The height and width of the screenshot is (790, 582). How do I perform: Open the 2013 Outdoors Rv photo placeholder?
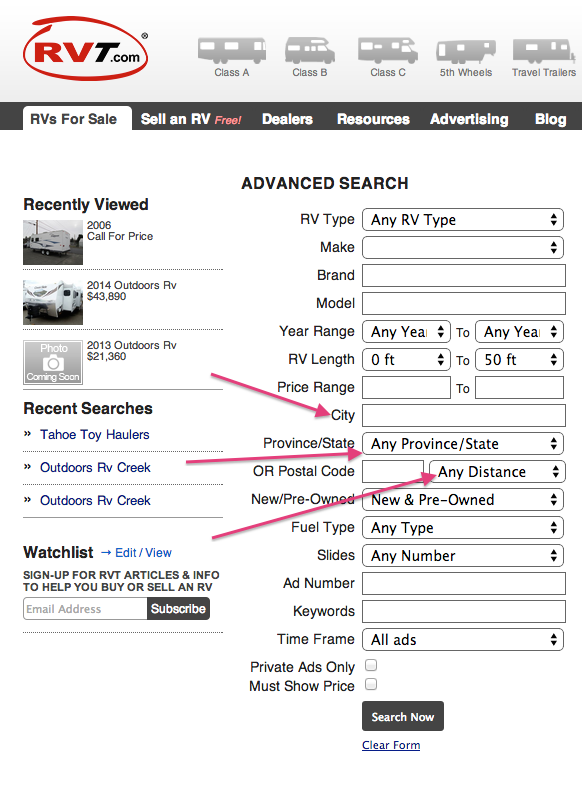[x=53, y=362]
